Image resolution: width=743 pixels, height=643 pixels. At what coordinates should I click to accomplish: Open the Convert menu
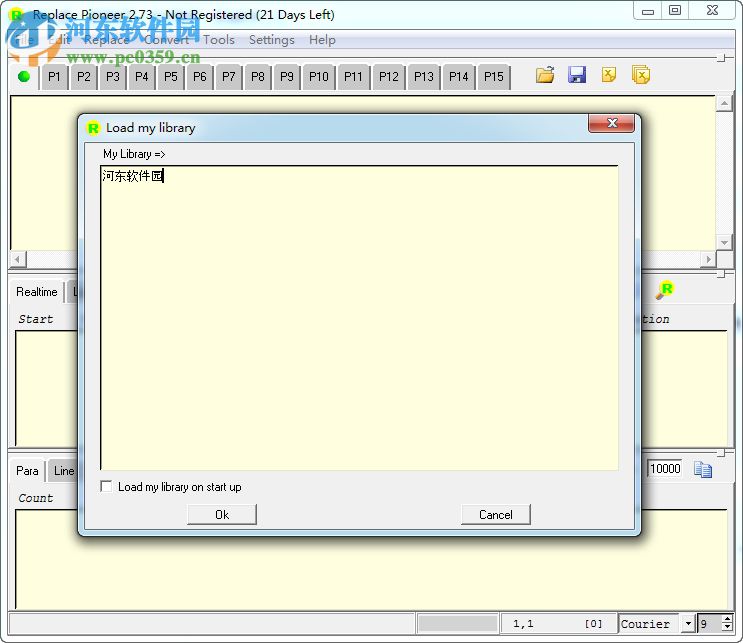point(166,40)
